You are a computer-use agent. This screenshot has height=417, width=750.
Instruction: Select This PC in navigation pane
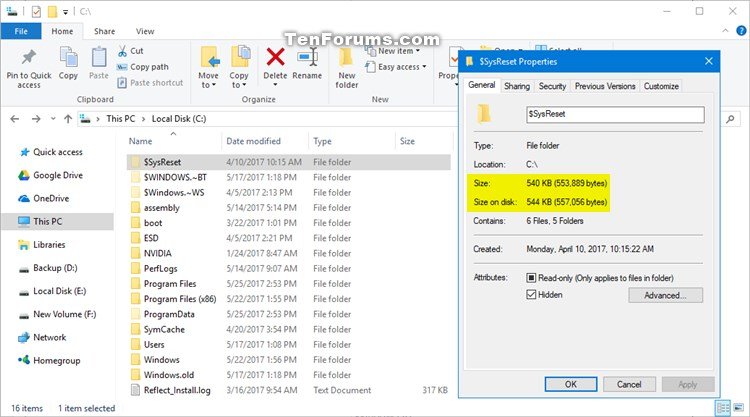tap(57, 221)
